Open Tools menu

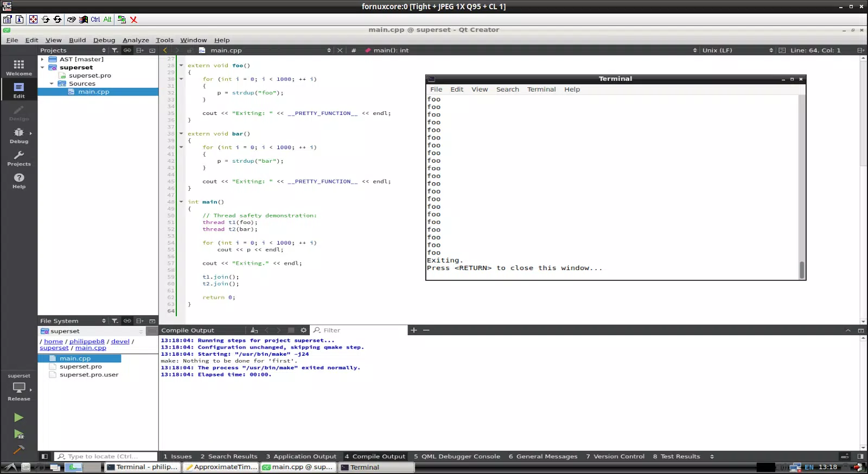tap(164, 40)
